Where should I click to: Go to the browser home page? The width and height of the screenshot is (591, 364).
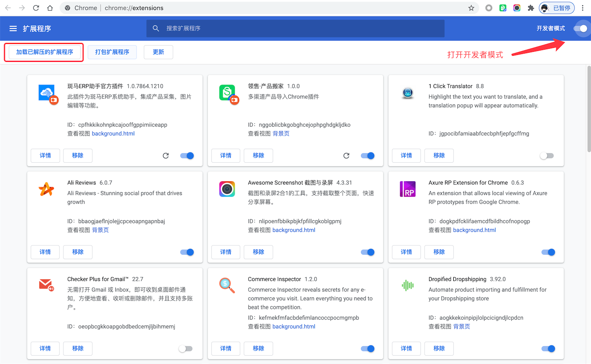click(50, 8)
